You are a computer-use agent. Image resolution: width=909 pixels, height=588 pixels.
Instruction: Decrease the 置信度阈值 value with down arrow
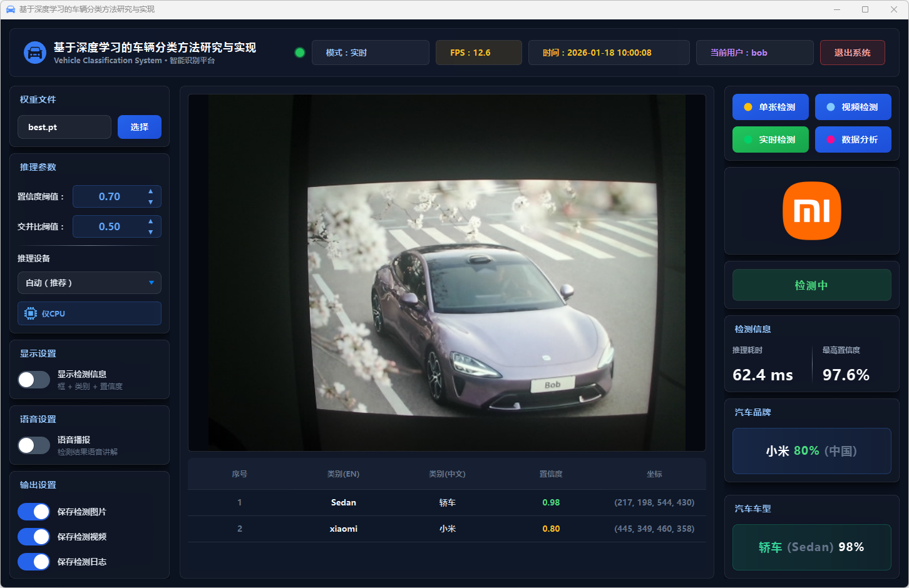click(150, 202)
